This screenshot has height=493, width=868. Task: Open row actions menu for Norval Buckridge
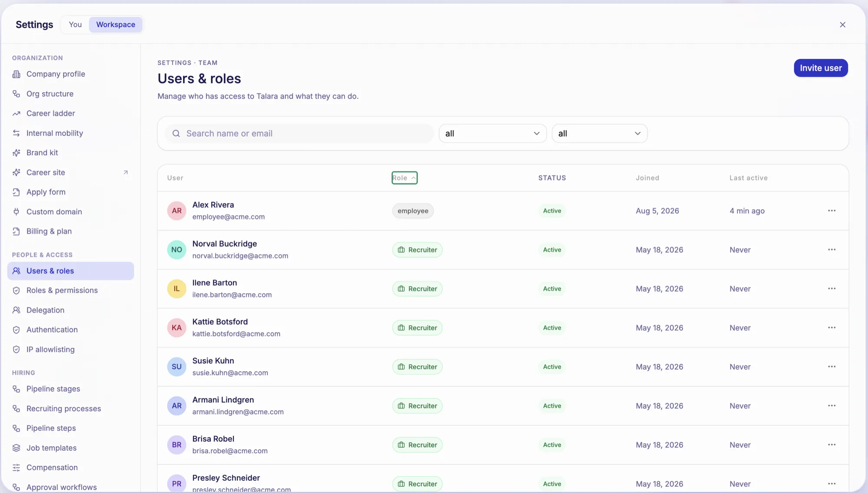click(x=832, y=250)
